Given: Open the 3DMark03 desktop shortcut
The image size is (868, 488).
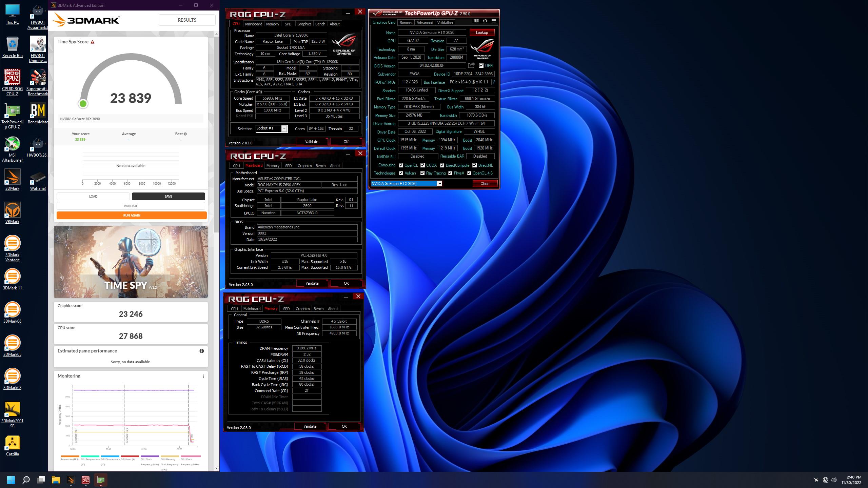Looking at the screenshot, I should 13,379.
